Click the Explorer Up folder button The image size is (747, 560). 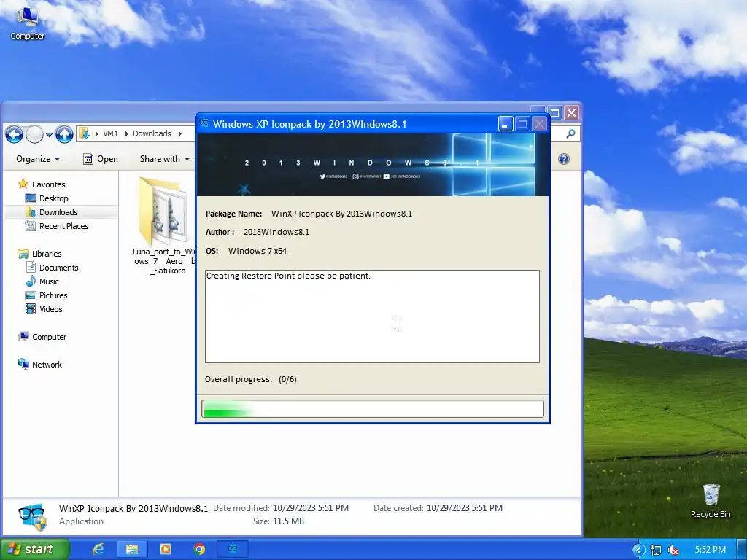(64, 134)
